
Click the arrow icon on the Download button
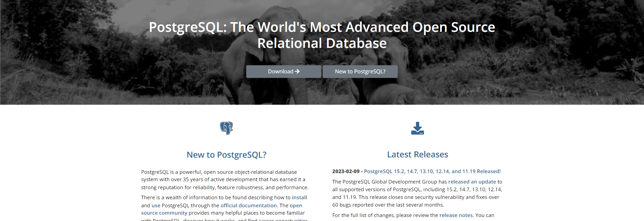pos(297,71)
